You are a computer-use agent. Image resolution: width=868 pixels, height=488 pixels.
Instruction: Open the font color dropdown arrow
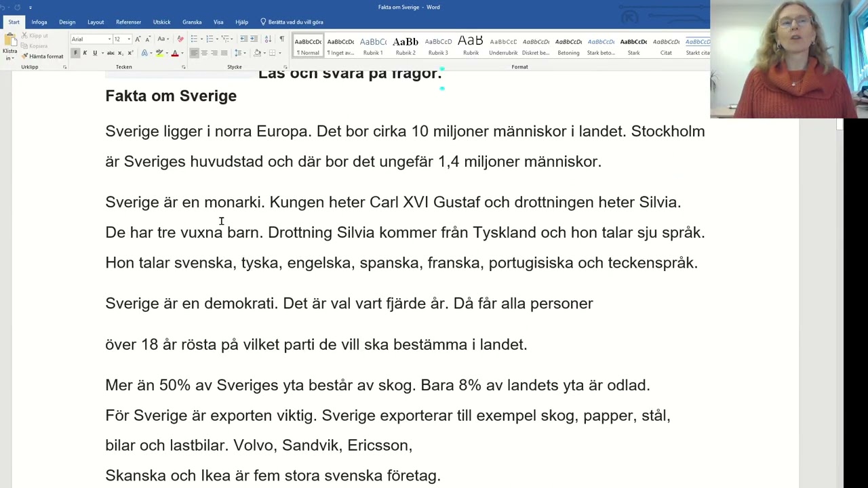point(182,53)
